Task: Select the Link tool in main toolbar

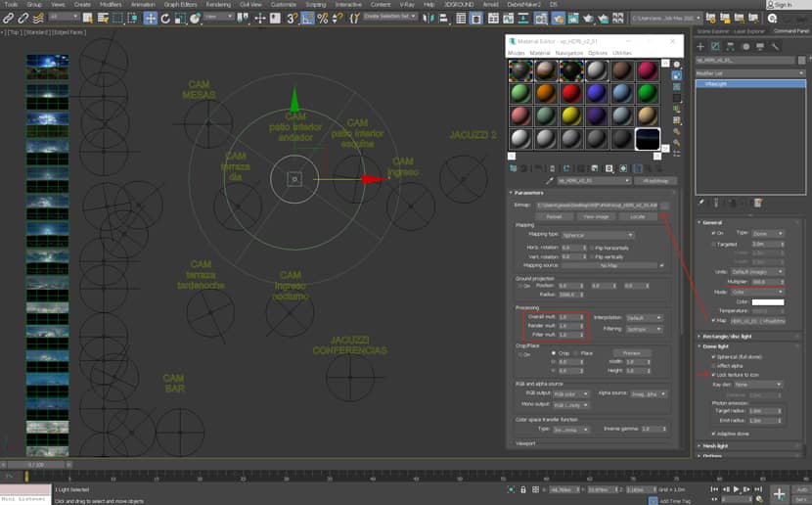Action: pyautogui.click(x=8, y=19)
